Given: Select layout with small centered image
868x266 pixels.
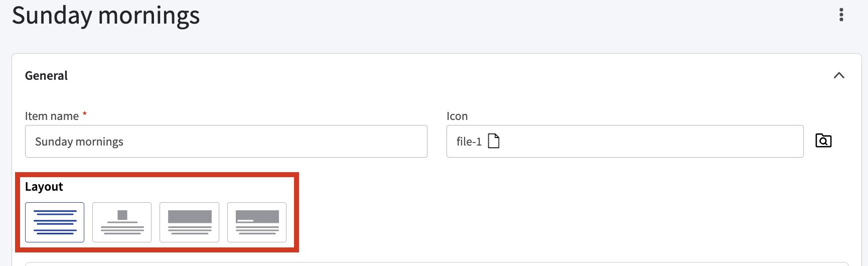Looking at the screenshot, I should point(122,222).
